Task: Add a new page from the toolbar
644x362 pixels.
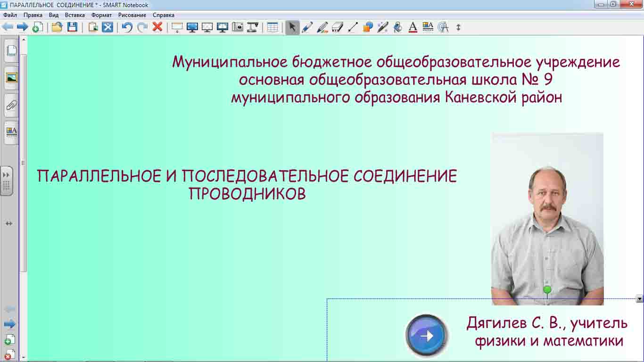Action: click(x=37, y=27)
